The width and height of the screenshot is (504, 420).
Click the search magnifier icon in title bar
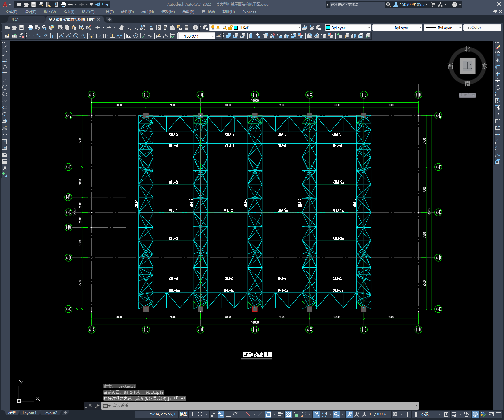click(x=388, y=4)
